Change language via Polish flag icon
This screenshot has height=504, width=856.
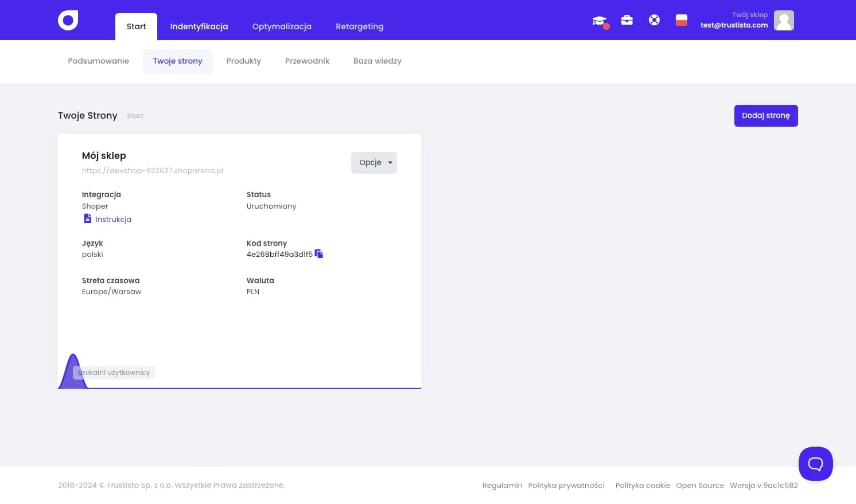click(x=682, y=20)
